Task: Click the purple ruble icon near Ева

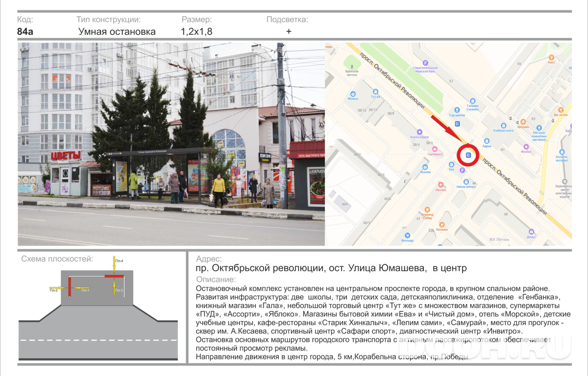Action: click(462, 170)
